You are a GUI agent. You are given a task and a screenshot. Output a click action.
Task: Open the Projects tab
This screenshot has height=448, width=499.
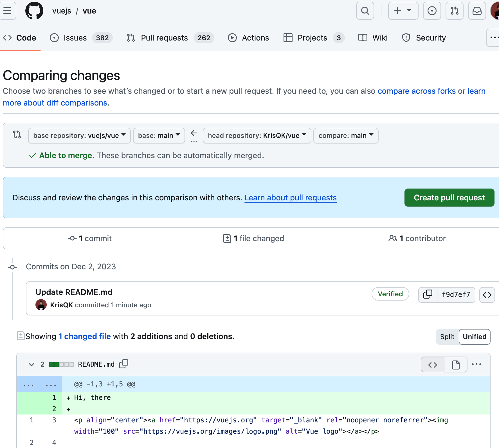[314, 38]
